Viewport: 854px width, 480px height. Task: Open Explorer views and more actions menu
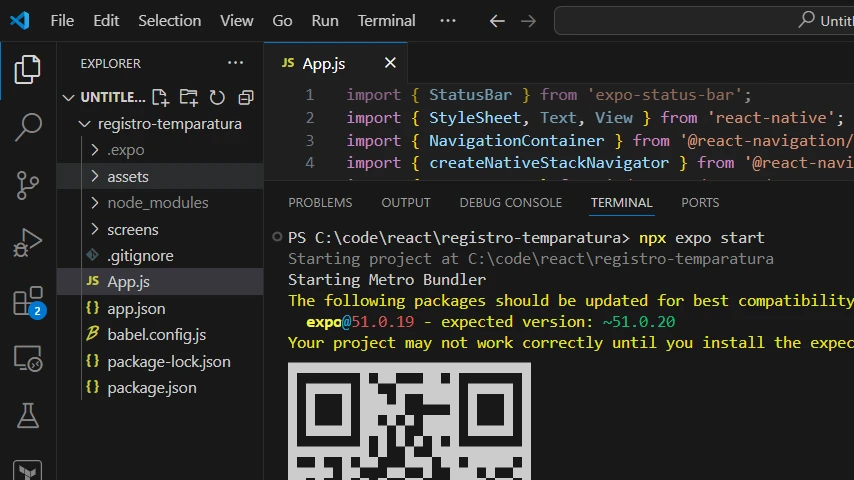(235, 63)
